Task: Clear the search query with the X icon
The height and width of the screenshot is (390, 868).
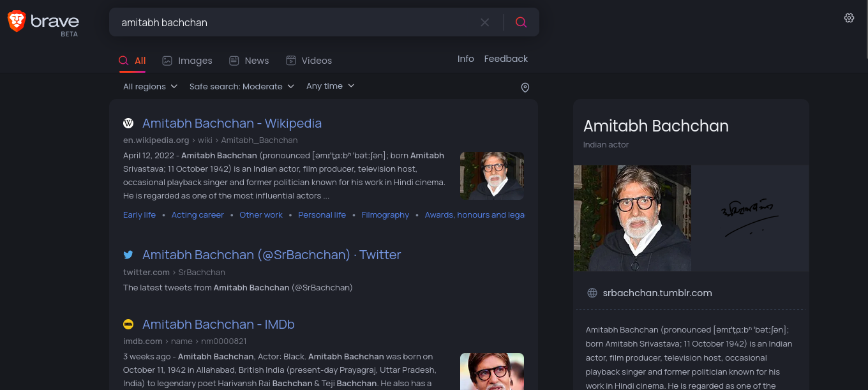Action: tap(485, 22)
